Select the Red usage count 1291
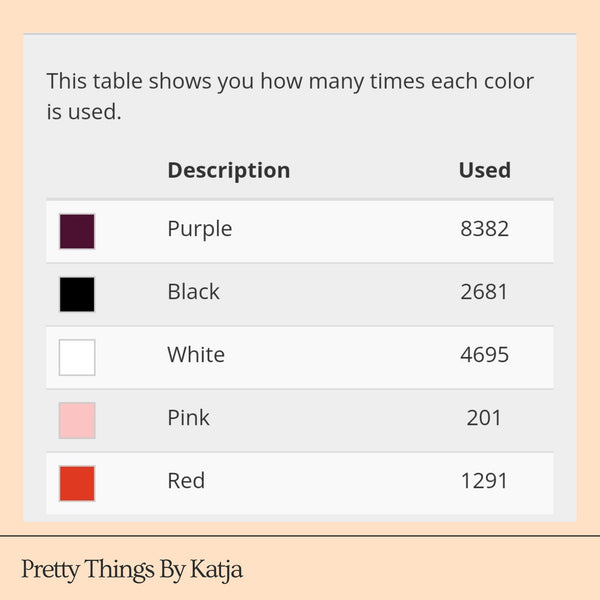Screen dimensions: 600x600 (x=484, y=481)
